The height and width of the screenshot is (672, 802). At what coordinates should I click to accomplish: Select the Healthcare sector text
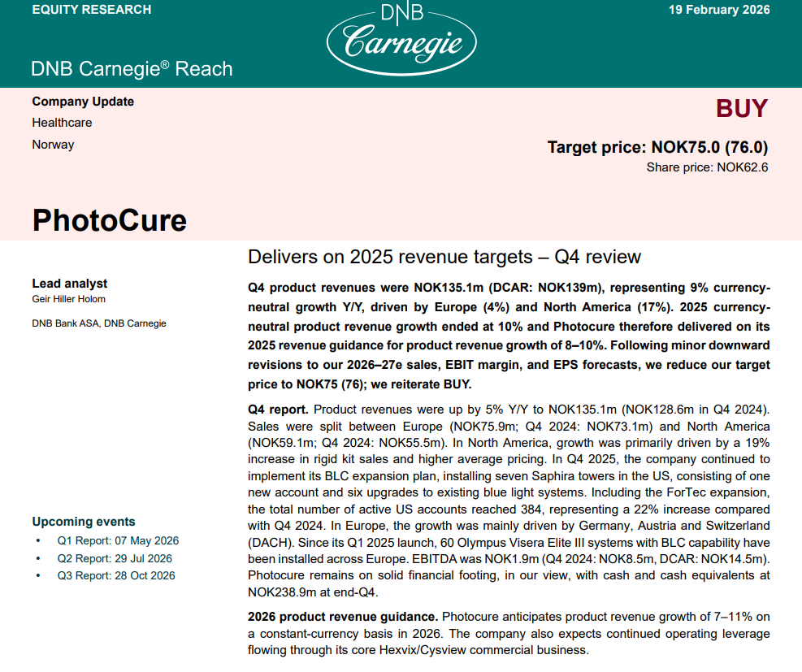click(x=62, y=123)
